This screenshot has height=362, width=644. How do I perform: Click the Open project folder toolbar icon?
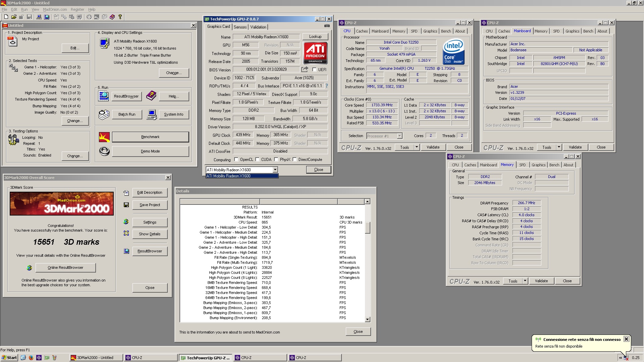point(14,17)
